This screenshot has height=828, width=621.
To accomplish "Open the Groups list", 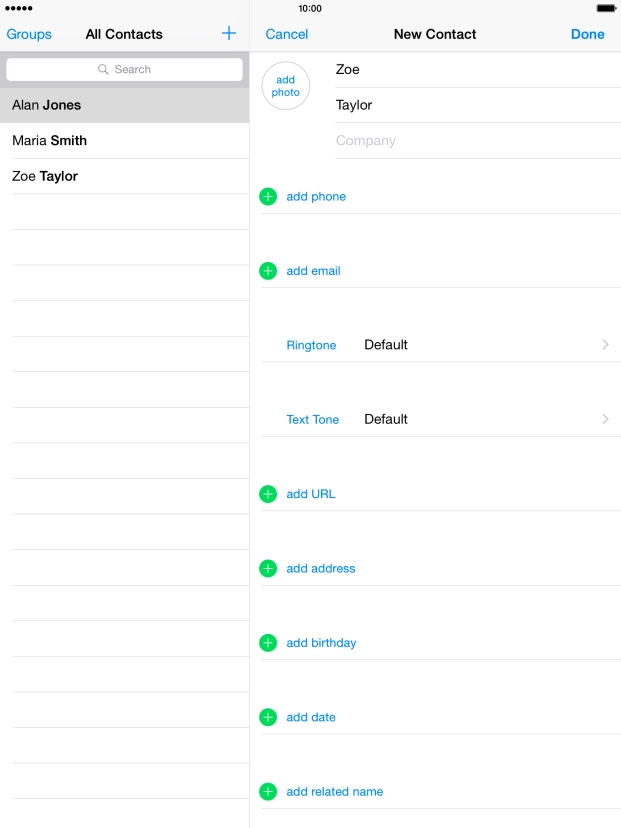I will 29,34.
